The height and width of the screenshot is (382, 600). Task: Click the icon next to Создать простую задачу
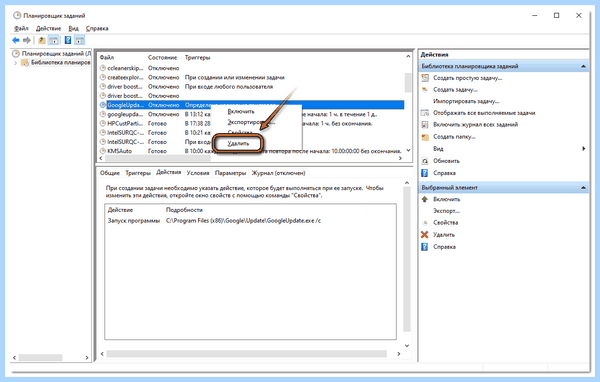coord(425,78)
